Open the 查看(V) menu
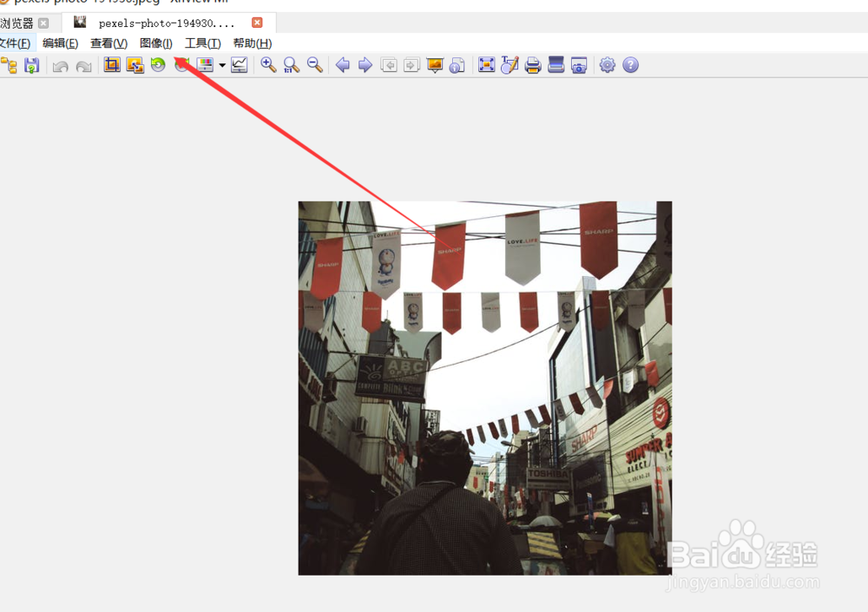 (108, 43)
